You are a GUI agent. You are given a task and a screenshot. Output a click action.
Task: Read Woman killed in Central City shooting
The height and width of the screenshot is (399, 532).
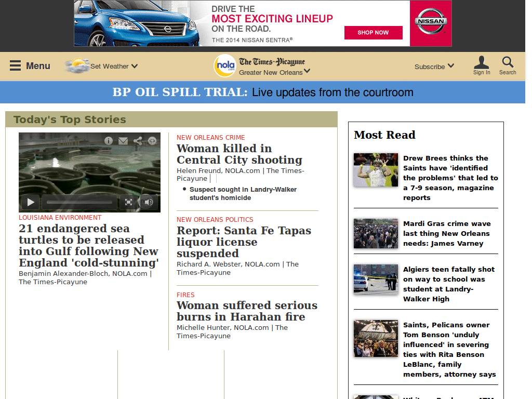pyautogui.click(x=239, y=154)
